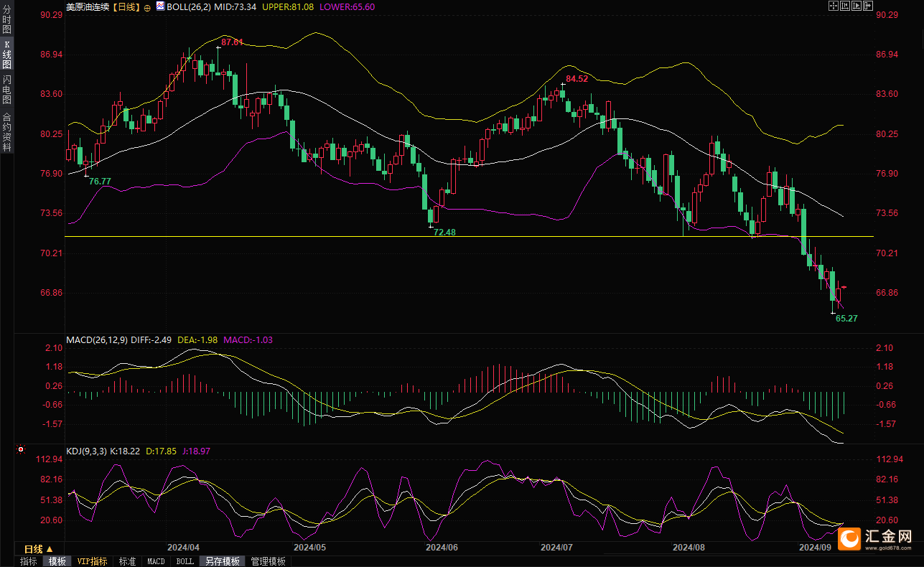The image size is (924, 567).
Task: Click the 72.48 low price label
Action: 444,232
